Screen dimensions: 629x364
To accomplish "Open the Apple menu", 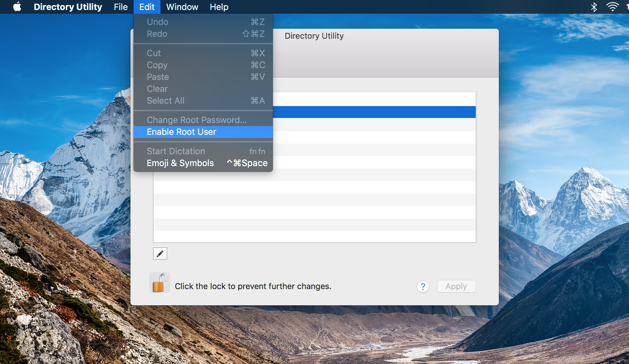I will 17,7.
